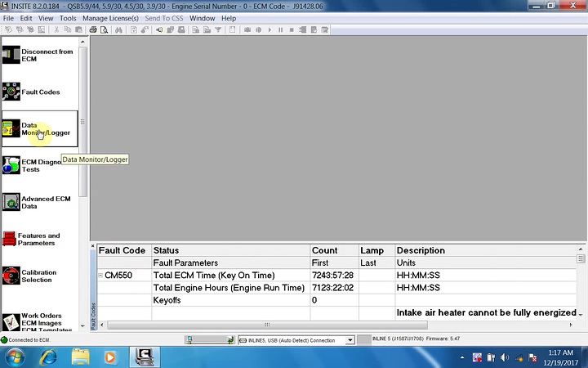Click the Find binoculars toolbar icon
Screen dimensions: 588x368
pyautogui.click(x=118, y=29)
